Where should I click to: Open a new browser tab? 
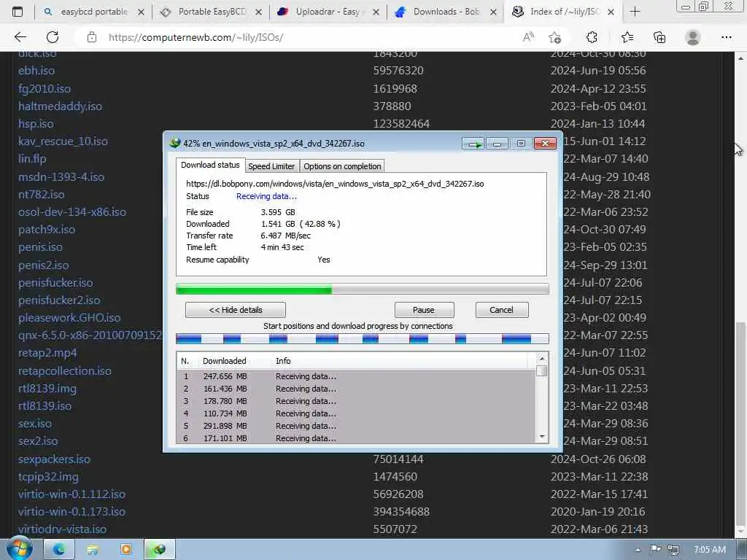point(635,12)
